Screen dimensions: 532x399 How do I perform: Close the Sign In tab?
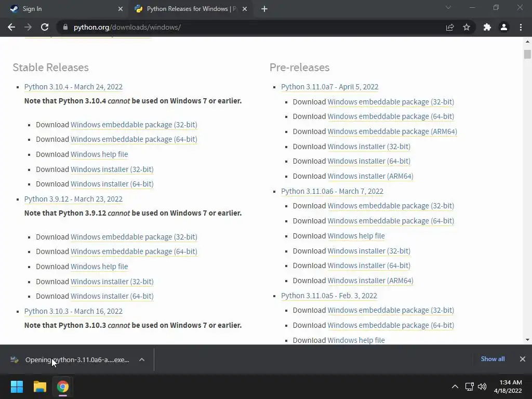pyautogui.click(x=121, y=9)
